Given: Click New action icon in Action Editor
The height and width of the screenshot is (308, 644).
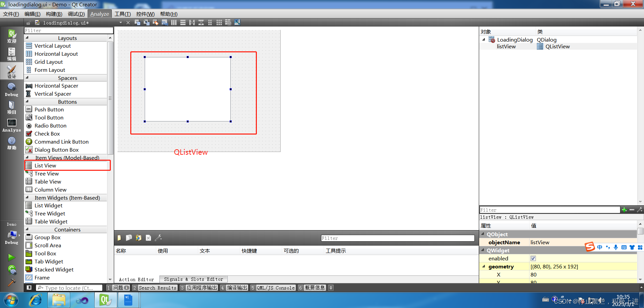Looking at the screenshot, I should coord(119,238).
